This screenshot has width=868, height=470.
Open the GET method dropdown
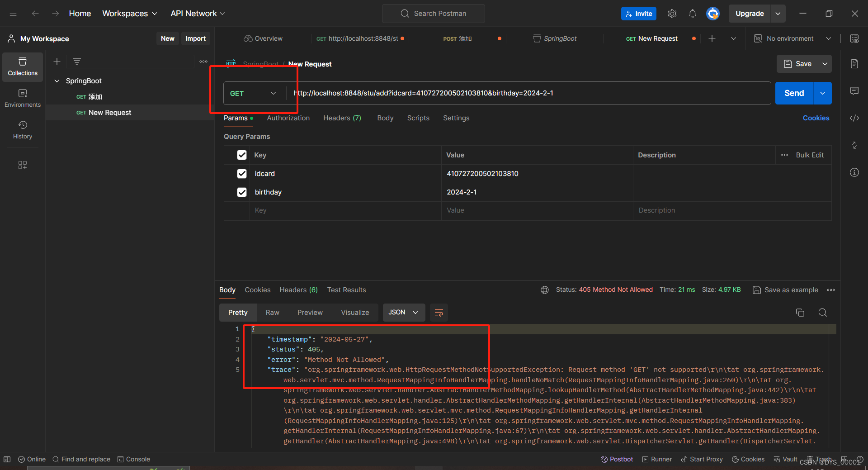tap(254, 93)
